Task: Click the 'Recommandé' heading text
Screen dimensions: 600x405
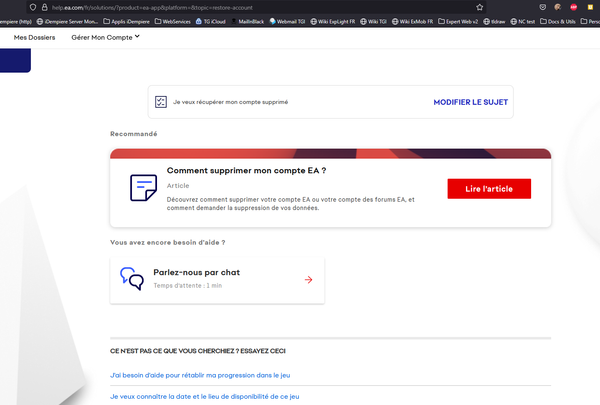Action: coord(134,134)
